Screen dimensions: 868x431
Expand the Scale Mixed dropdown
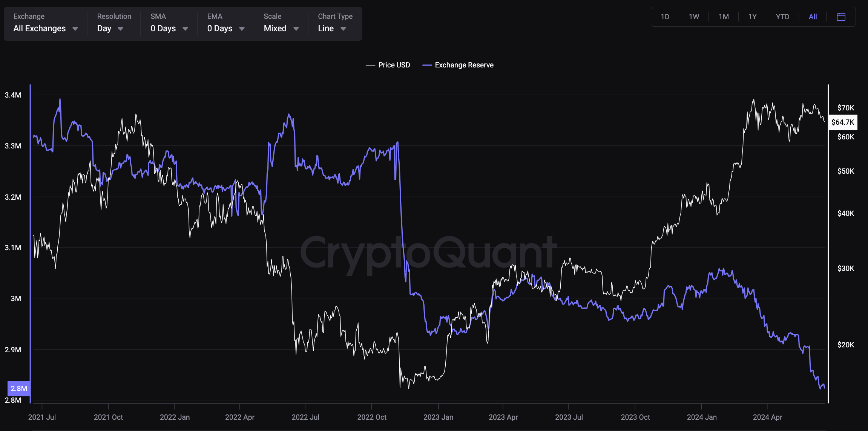pyautogui.click(x=275, y=29)
